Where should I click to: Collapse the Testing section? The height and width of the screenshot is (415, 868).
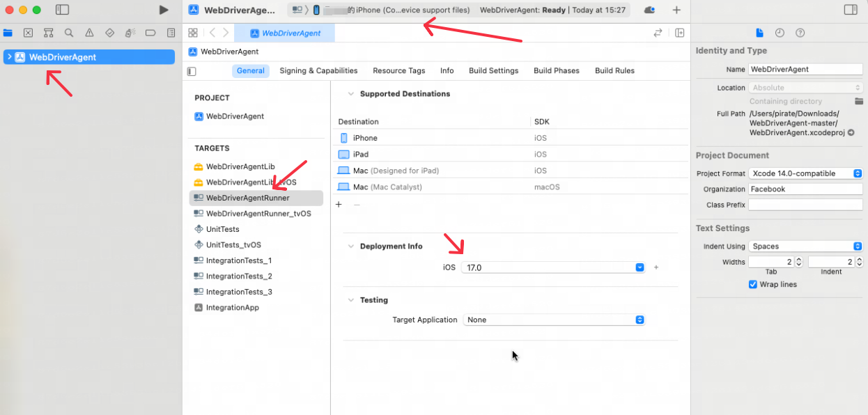click(351, 300)
